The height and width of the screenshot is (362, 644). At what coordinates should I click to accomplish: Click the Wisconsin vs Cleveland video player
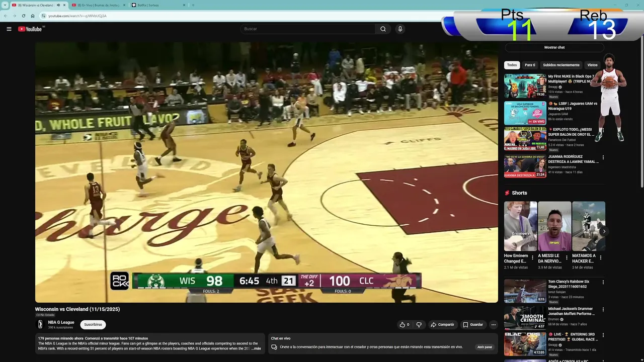click(x=267, y=172)
